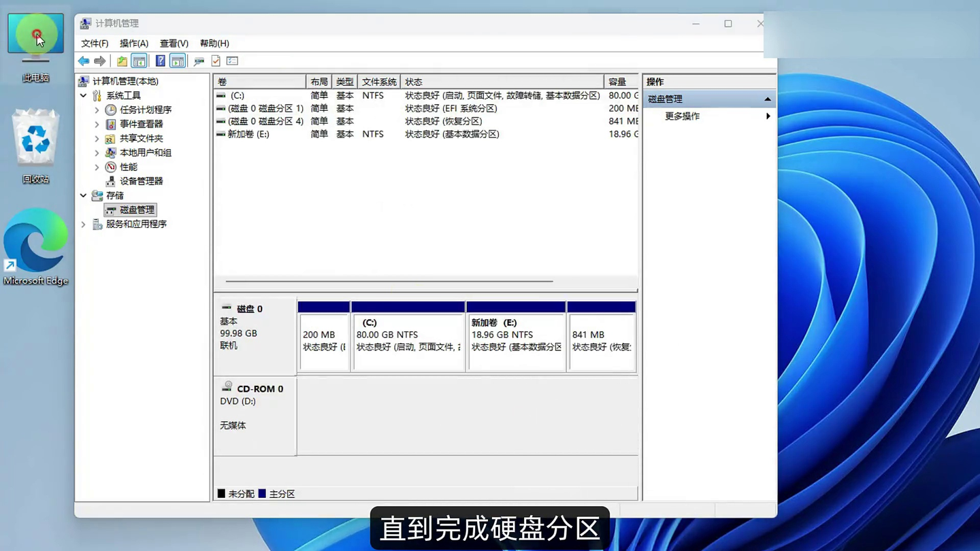Click the checklist window toolbar icon

click(232, 61)
